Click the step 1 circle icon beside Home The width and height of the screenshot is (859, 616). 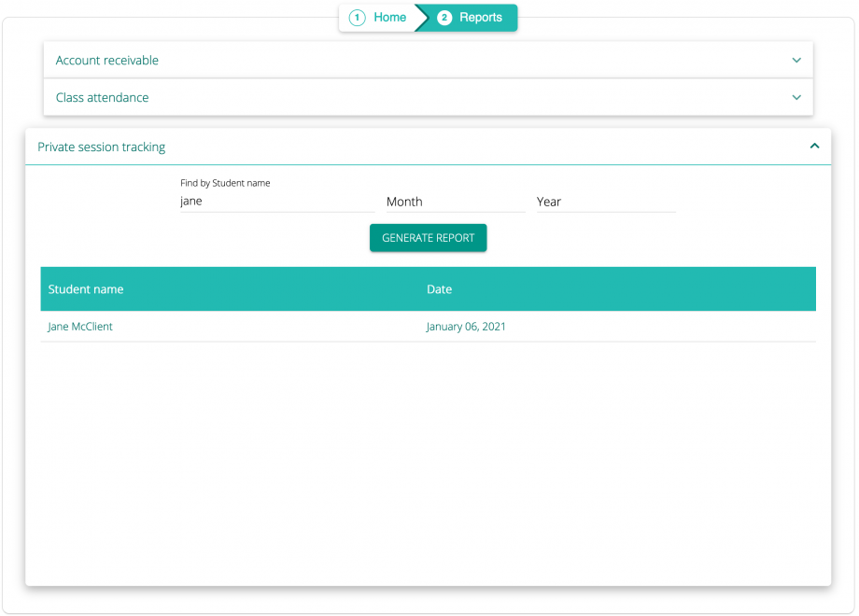tap(356, 17)
